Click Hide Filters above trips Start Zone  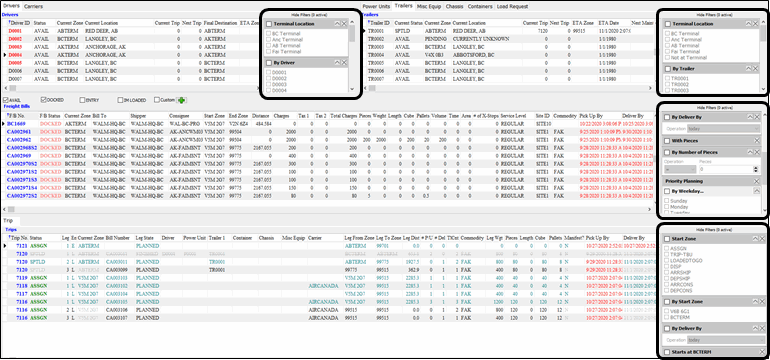pyautogui.click(x=715, y=229)
